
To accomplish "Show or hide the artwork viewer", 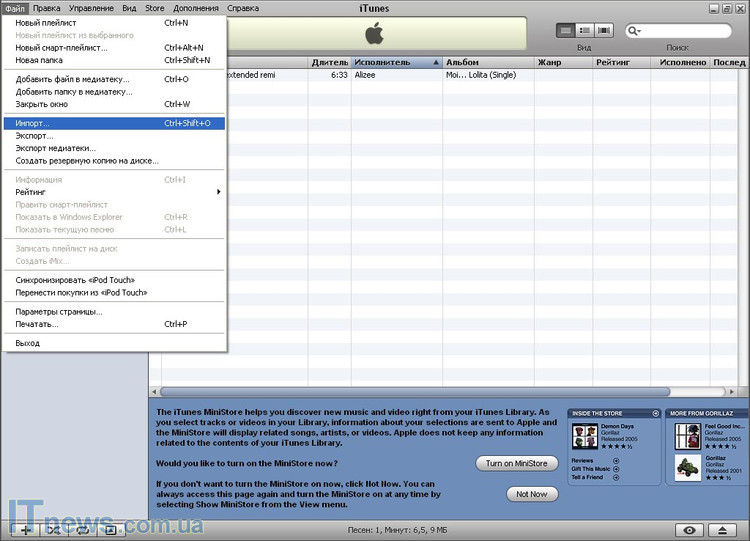I will 111,529.
